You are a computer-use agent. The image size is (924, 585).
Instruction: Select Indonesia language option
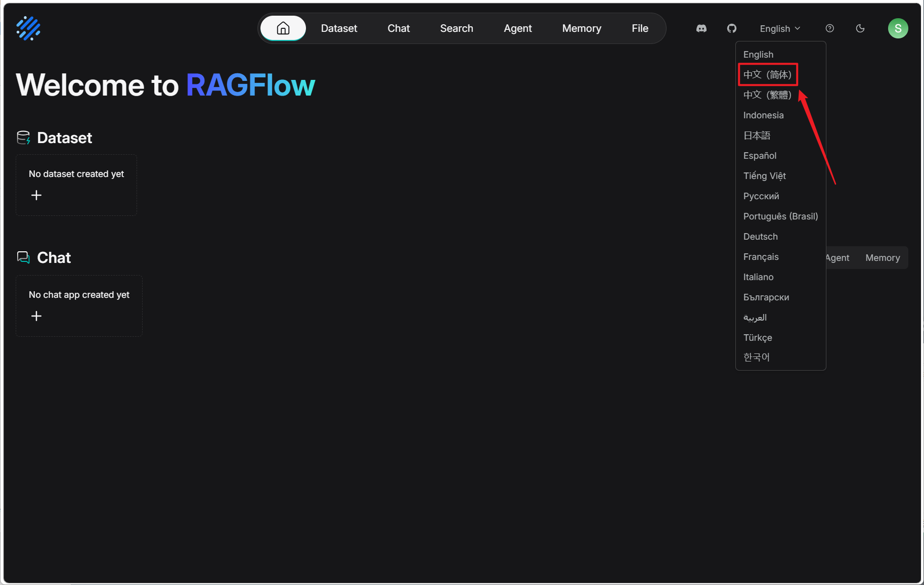tap(781, 115)
